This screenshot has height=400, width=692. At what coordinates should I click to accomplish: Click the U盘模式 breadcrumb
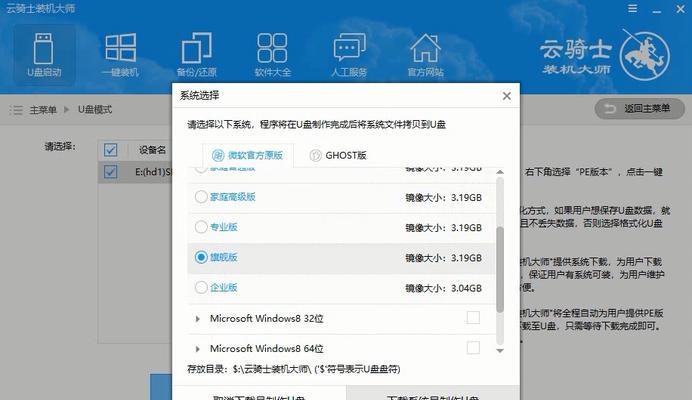click(x=95, y=109)
